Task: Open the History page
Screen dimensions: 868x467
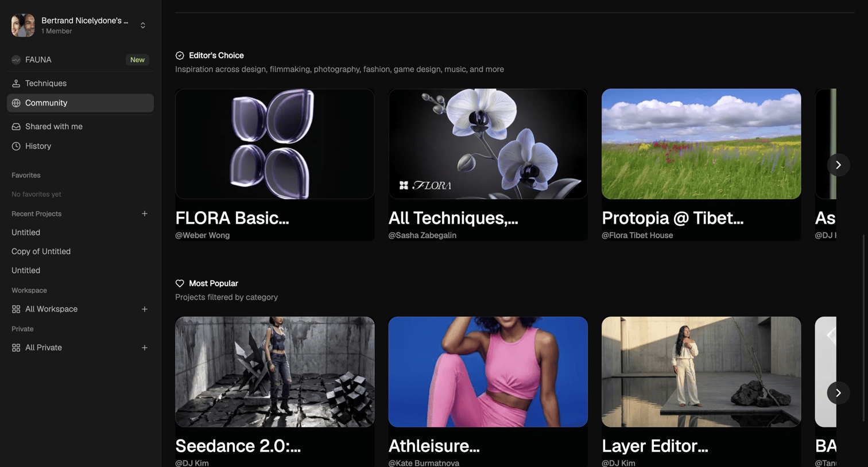Action: [80, 146]
